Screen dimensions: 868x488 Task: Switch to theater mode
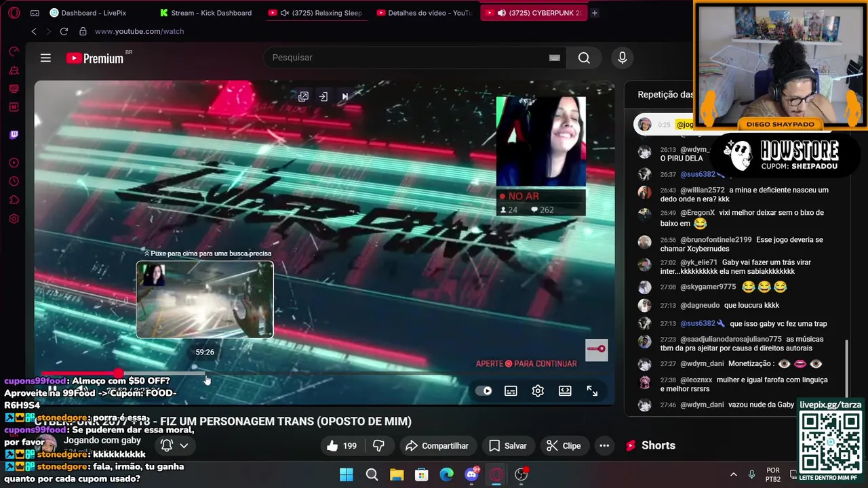pos(565,391)
